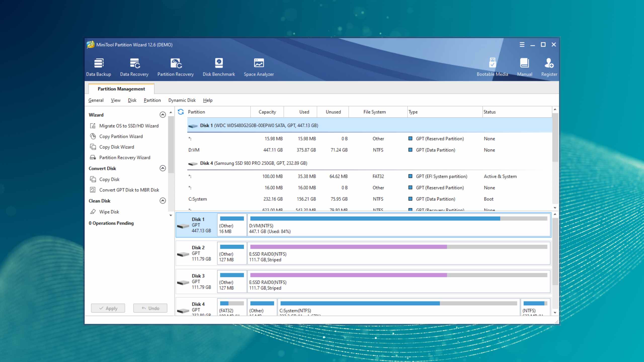Sort by the Capacity column header
The width and height of the screenshot is (644, 362).
tap(267, 112)
